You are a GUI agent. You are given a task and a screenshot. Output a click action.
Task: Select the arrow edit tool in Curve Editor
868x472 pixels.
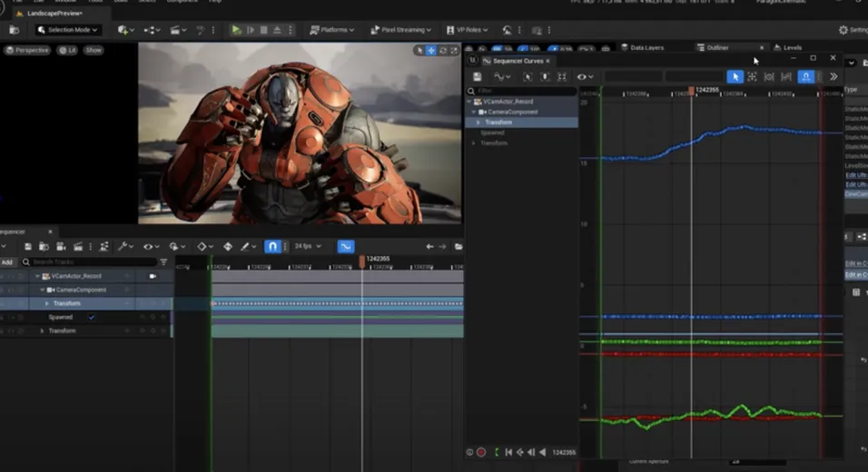[735, 77]
